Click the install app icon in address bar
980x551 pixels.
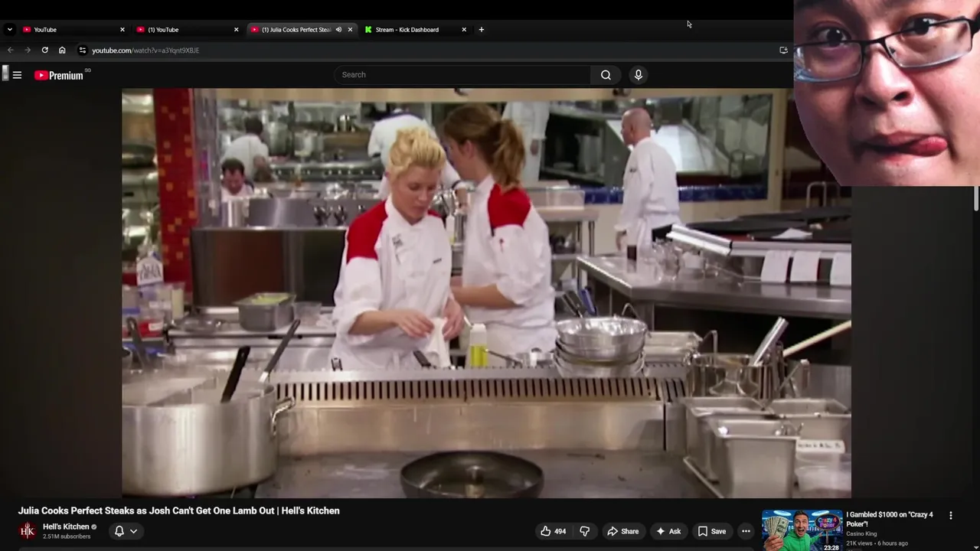point(783,50)
